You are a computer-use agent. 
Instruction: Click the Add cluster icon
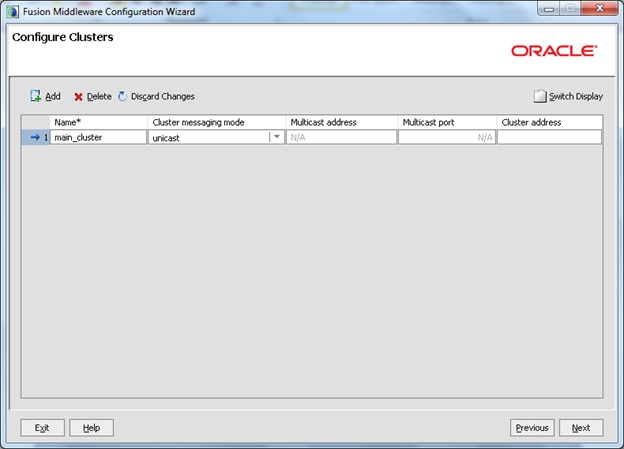(x=35, y=96)
